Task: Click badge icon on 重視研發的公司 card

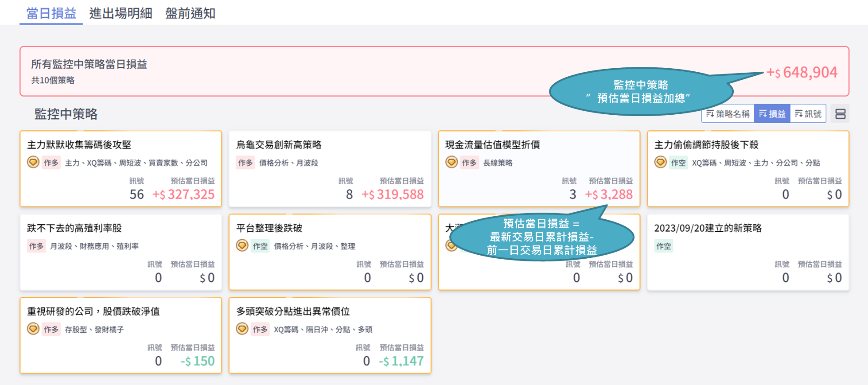Action: point(33,329)
